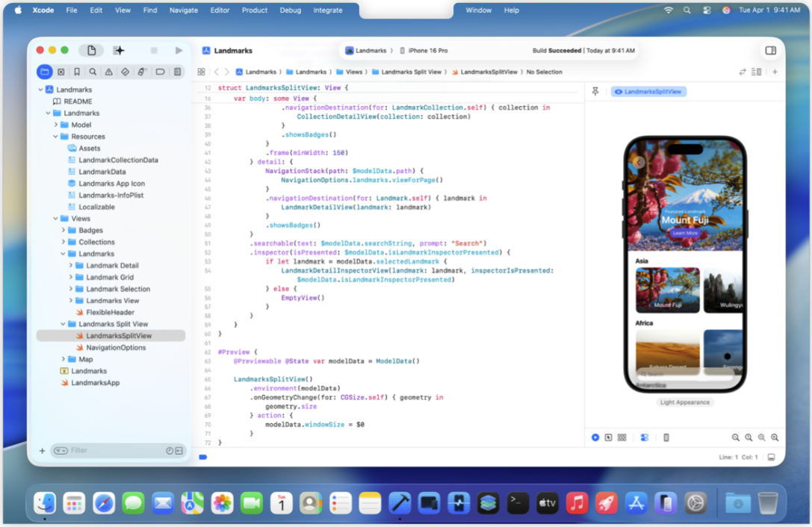Click the code review arrows icon
Viewport: 812px width, 527px height.
point(742,72)
